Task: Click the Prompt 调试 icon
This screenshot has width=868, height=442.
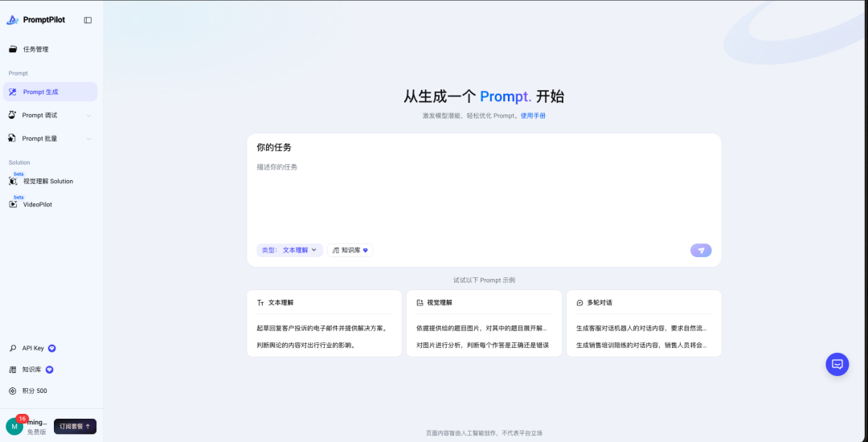Action: click(x=12, y=115)
